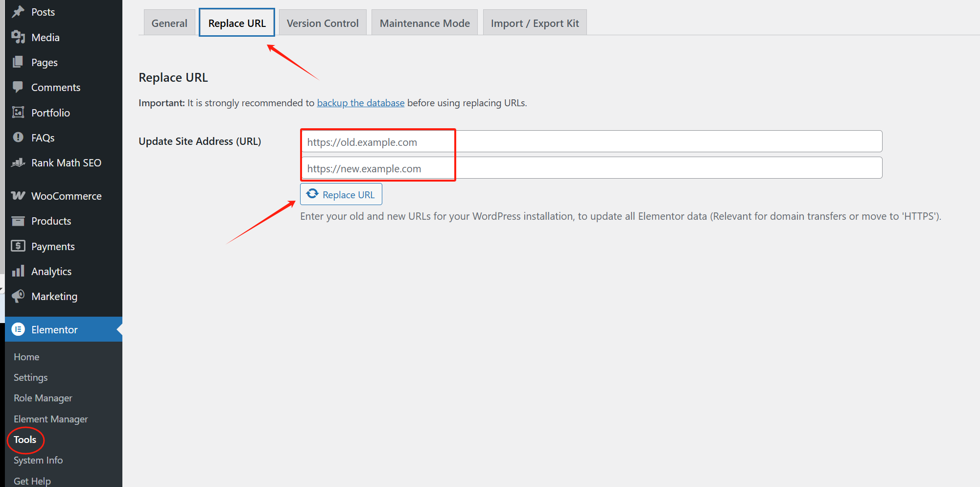Click the Elementor logo icon

(18, 329)
